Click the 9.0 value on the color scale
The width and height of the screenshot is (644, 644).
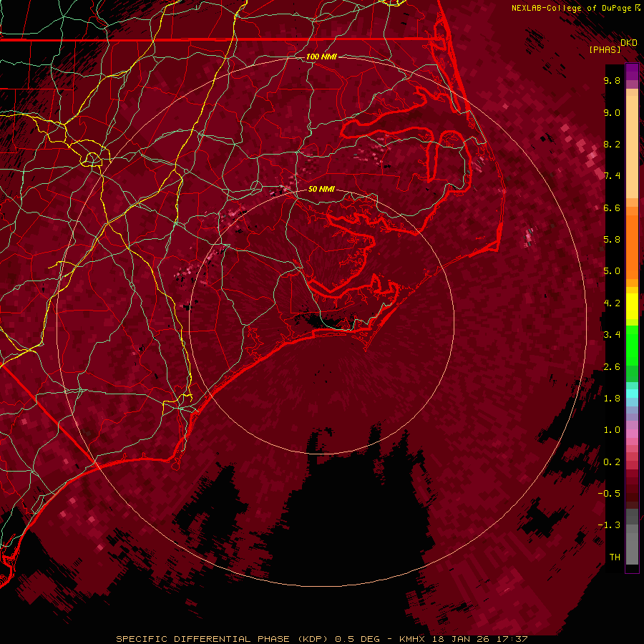[x=612, y=112]
